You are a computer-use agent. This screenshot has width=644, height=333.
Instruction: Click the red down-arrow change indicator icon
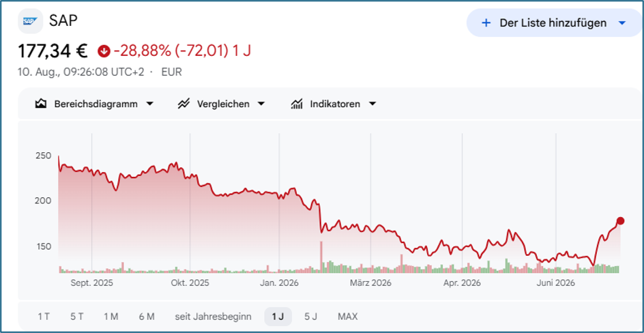point(103,51)
